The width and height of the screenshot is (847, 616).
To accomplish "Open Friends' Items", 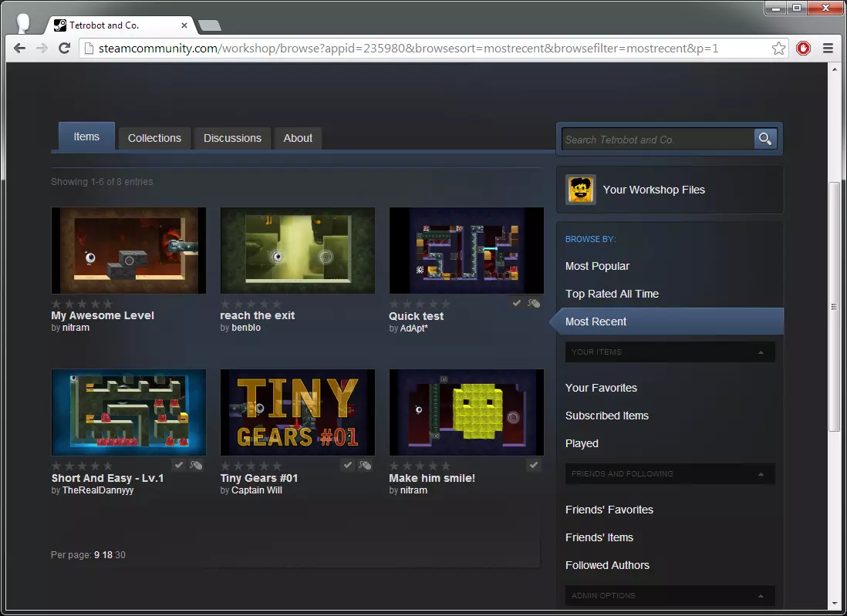I will pos(599,537).
